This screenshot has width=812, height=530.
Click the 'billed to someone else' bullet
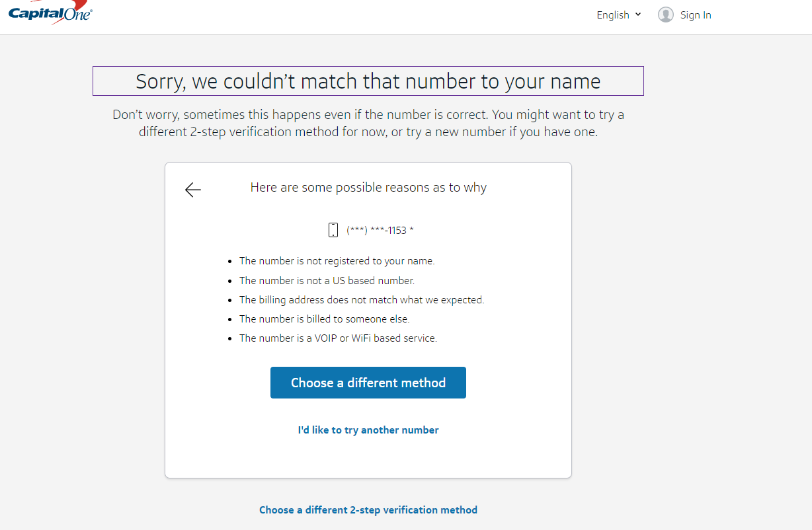pos(325,319)
